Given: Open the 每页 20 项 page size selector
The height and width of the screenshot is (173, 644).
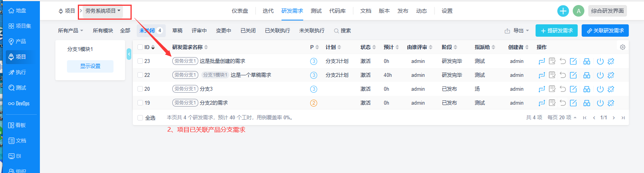Looking at the screenshot, I should point(562,117).
